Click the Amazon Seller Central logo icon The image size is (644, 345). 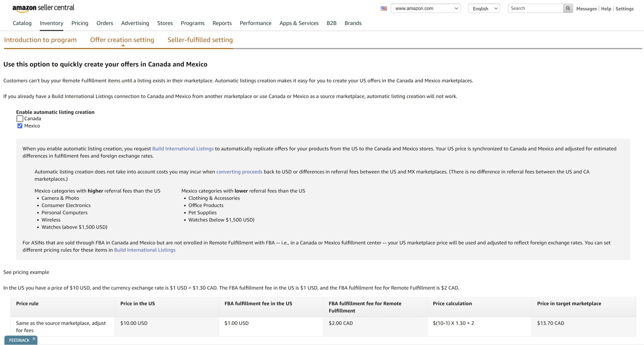43,8
